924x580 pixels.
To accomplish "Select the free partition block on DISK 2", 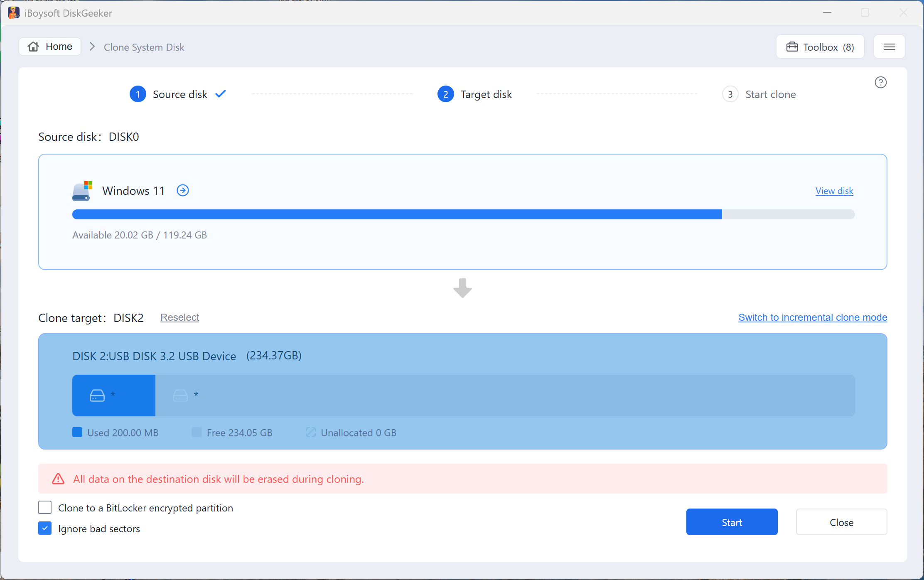I will pos(505,396).
